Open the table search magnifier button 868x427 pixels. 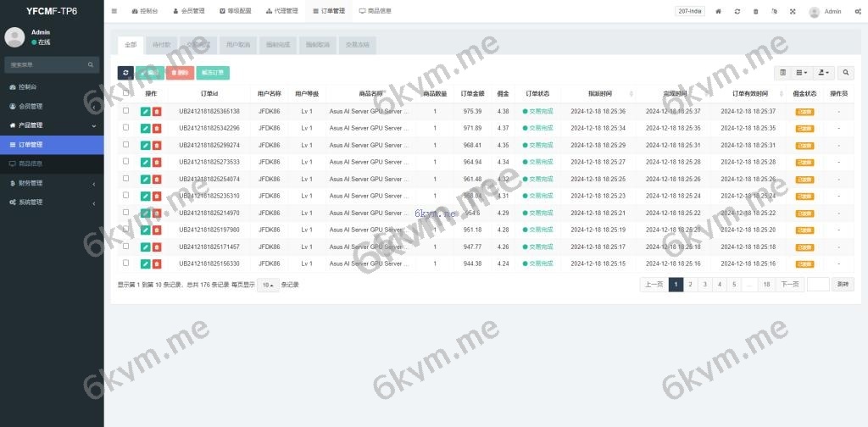[x=846, y=73]
